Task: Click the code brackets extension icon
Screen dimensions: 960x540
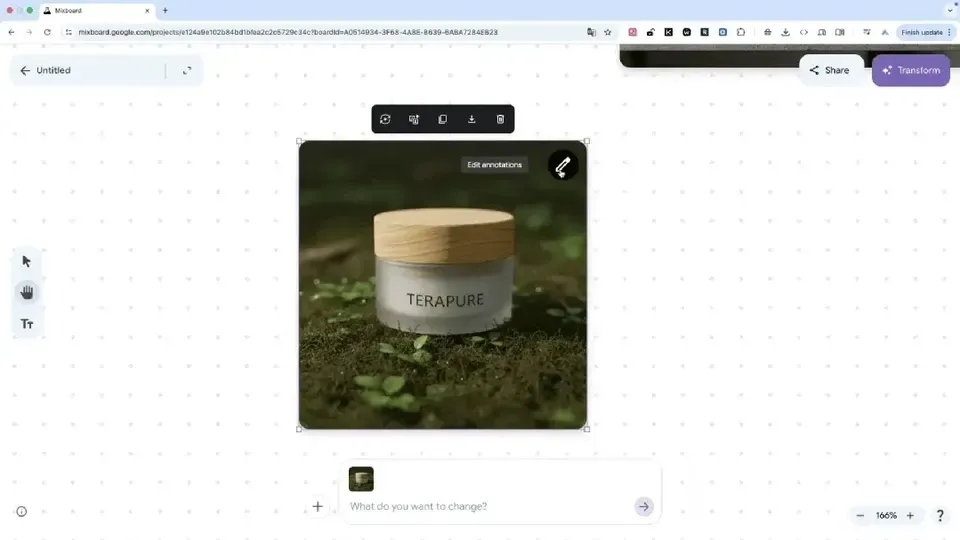Action: coord(803,32)
